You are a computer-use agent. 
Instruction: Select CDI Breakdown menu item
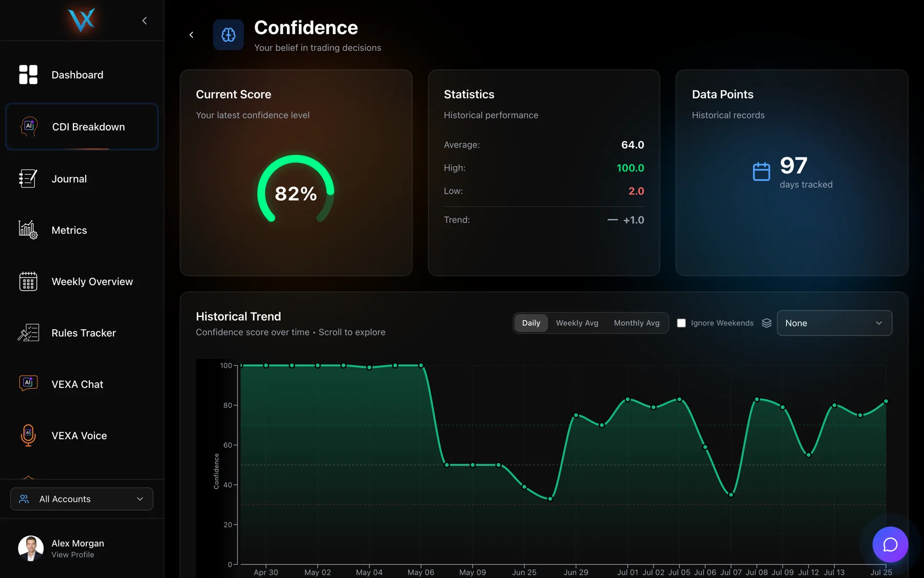pos(82,126)
